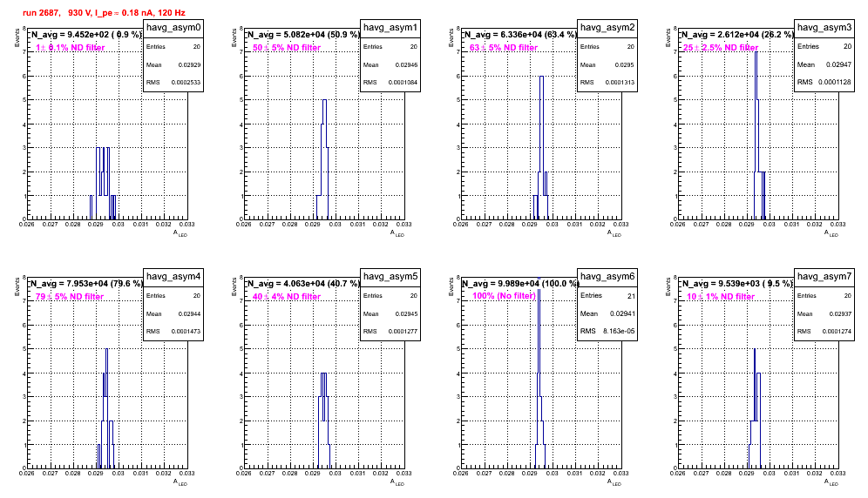Select the havg_asym0 stats box title

point(173,28)
